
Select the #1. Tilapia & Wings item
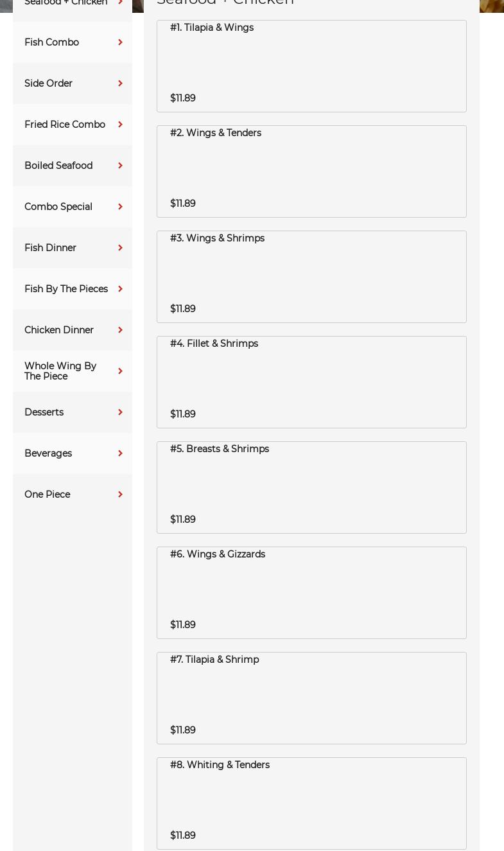tap(311, 66)
